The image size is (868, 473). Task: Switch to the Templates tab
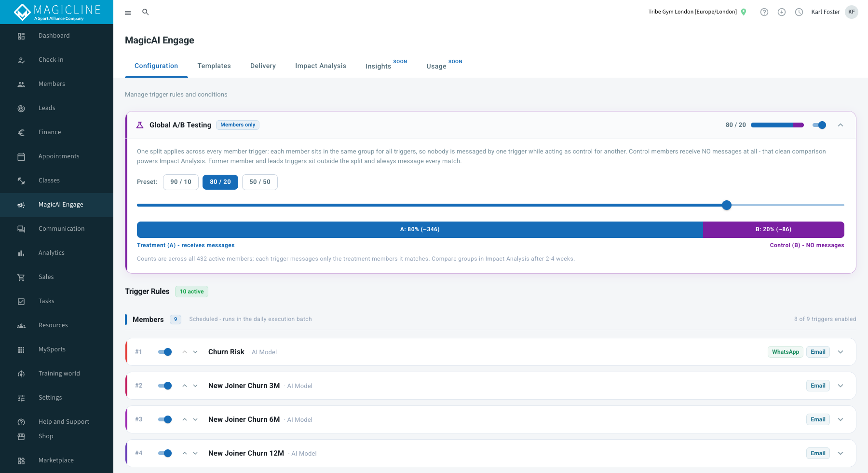click(x=214, y=66)
